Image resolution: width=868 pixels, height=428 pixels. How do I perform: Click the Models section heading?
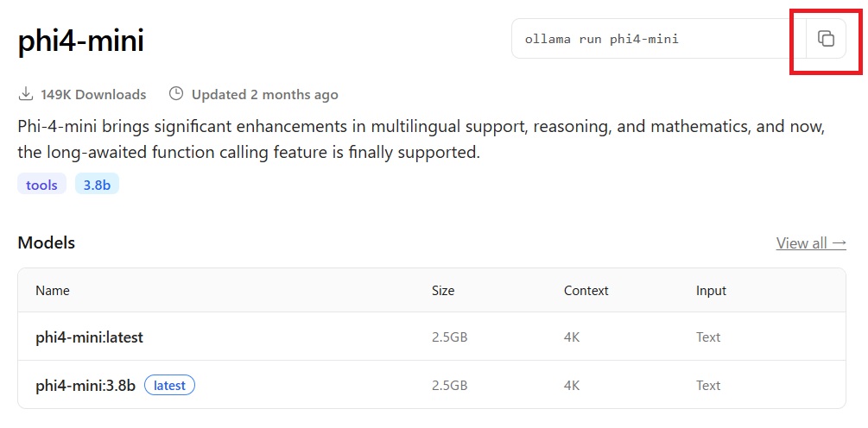tap(47, 242)
